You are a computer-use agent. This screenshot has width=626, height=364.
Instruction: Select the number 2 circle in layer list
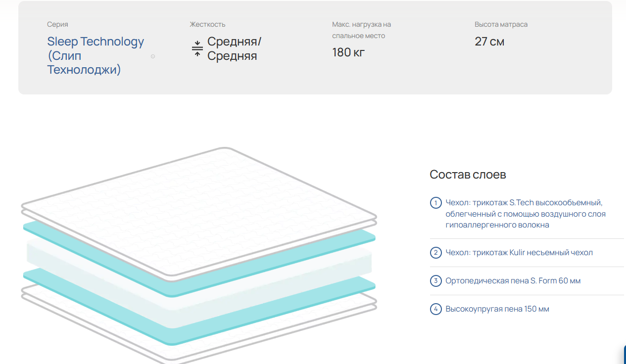[x=436, y=253]
